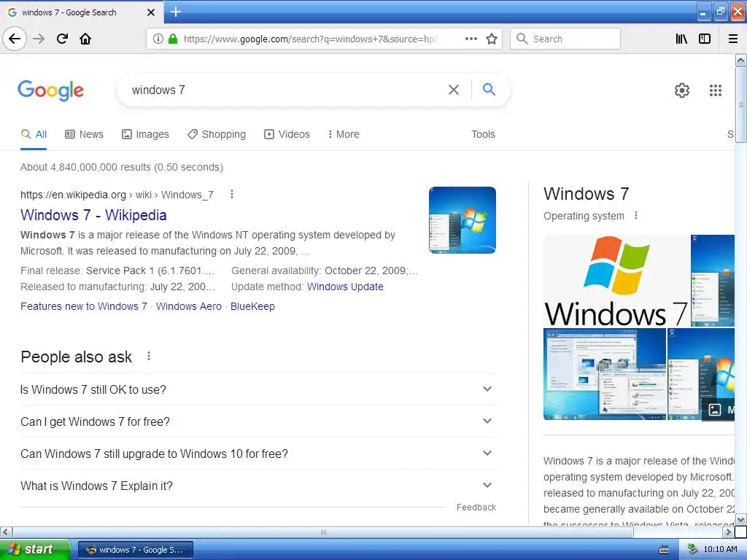The height and width of the screenshot is (560, 747).
Task: Open the large Windows 7 logo image
Action: [x=616, y=280]
